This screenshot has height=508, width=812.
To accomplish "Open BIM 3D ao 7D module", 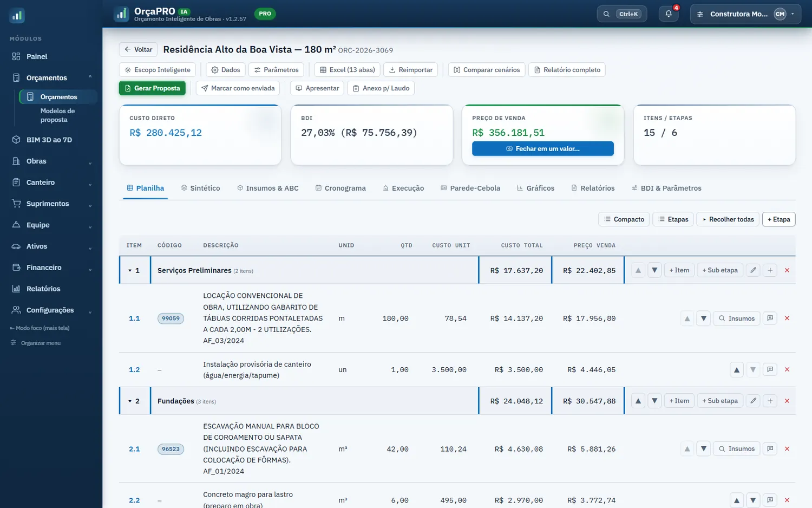I will tap(51, 140).
